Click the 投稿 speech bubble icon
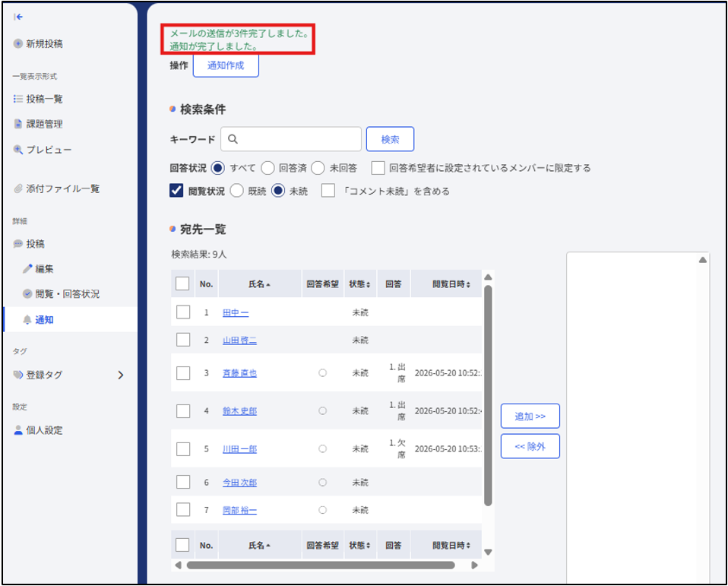This screenshot has width=728, height=586. [18, 244]
